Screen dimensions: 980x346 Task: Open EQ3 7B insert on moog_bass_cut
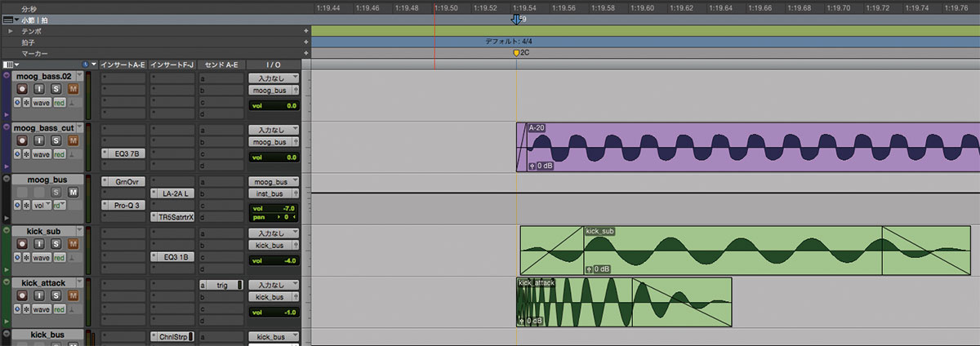tap(123, 153)
